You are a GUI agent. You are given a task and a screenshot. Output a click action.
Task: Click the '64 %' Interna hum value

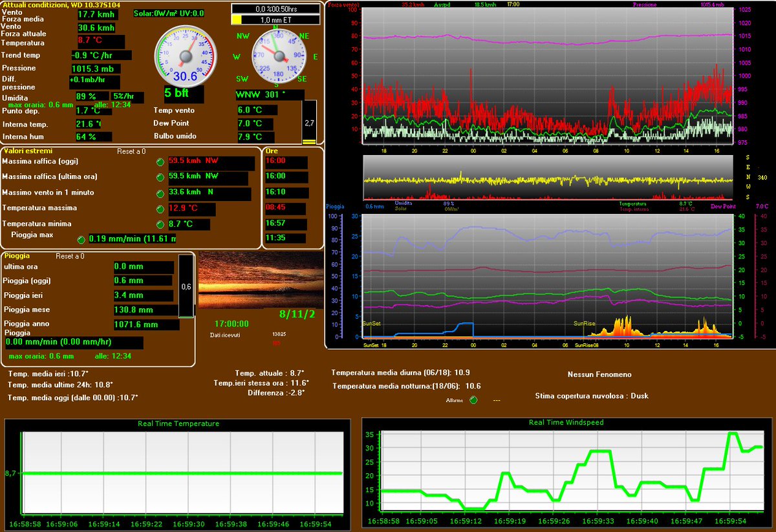(x=93, y=137)
